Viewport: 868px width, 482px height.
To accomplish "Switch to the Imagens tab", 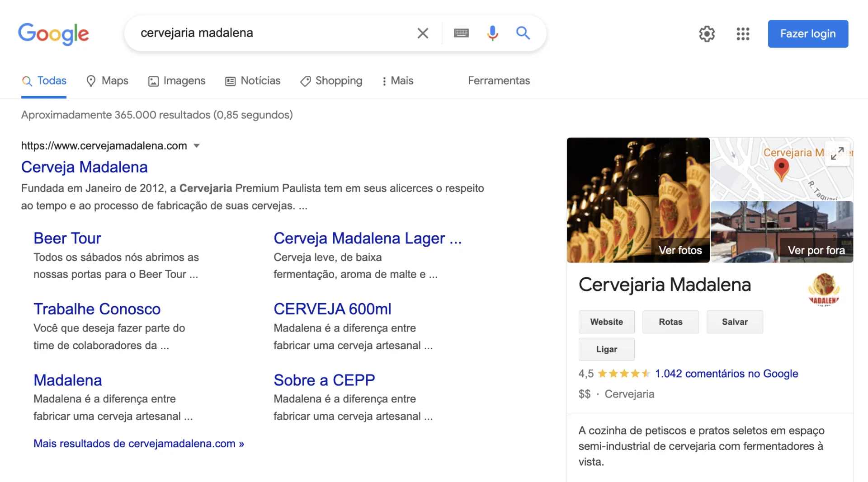I will coord(177,81).
